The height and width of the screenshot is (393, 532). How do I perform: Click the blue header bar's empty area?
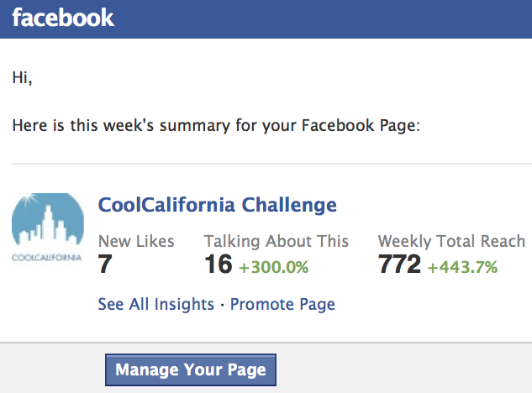point(336,17)
